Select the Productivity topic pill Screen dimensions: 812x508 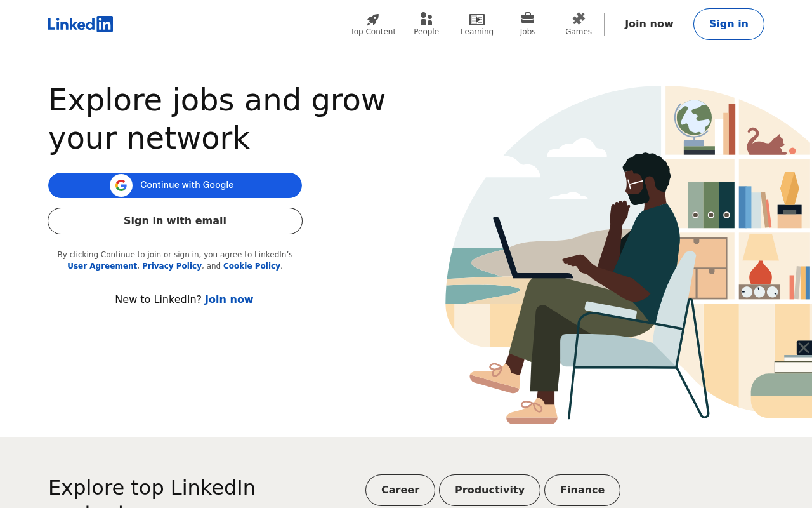pyautogui.click(x=490, y=490)
